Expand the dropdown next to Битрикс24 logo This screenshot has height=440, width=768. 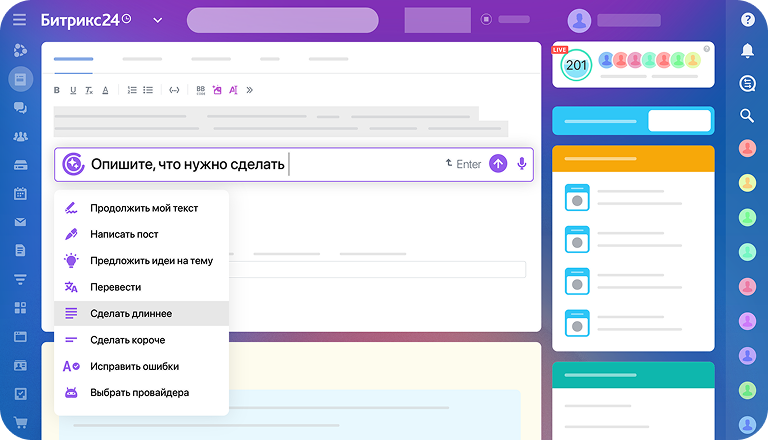point(158,20)
